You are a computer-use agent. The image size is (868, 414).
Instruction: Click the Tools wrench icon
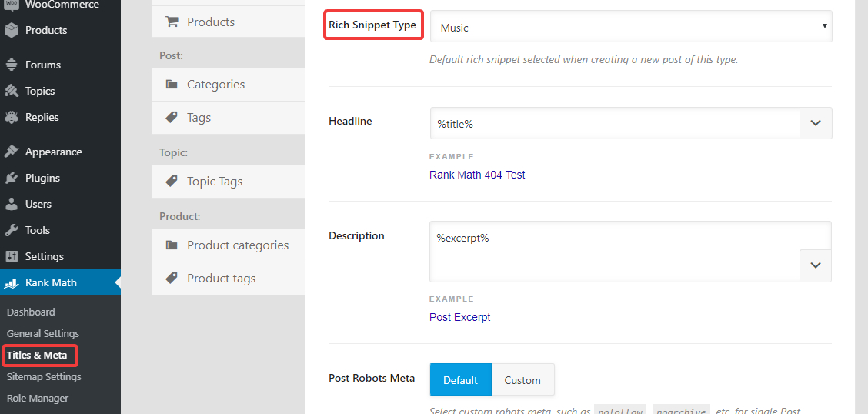click(12, 230)
